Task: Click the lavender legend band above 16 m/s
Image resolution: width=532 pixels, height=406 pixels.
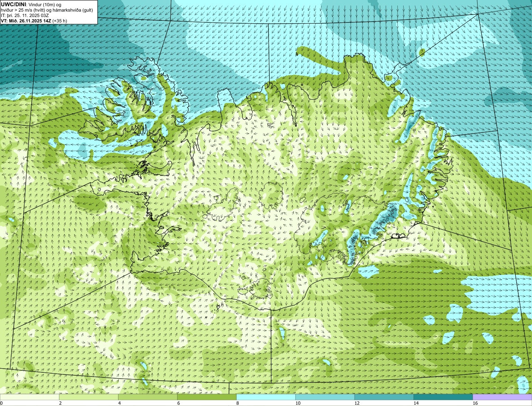Action: (x=502, y=397)
